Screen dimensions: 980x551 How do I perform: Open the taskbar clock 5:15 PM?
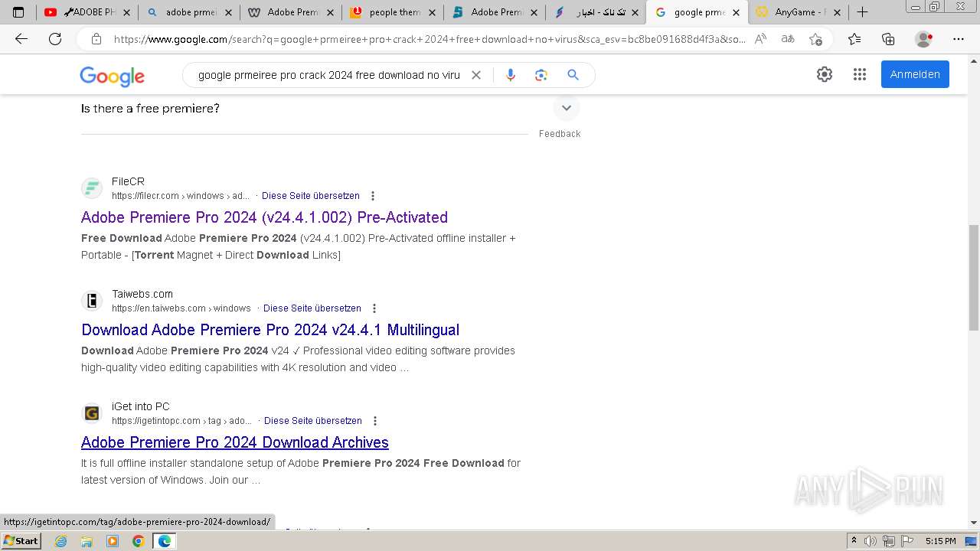coord(940,541)
